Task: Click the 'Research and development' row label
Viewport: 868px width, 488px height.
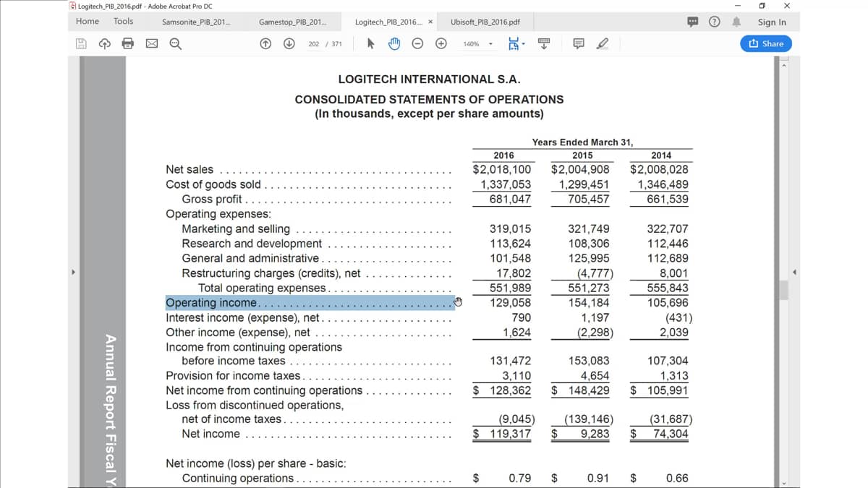Action: click(x=252, y=244)
